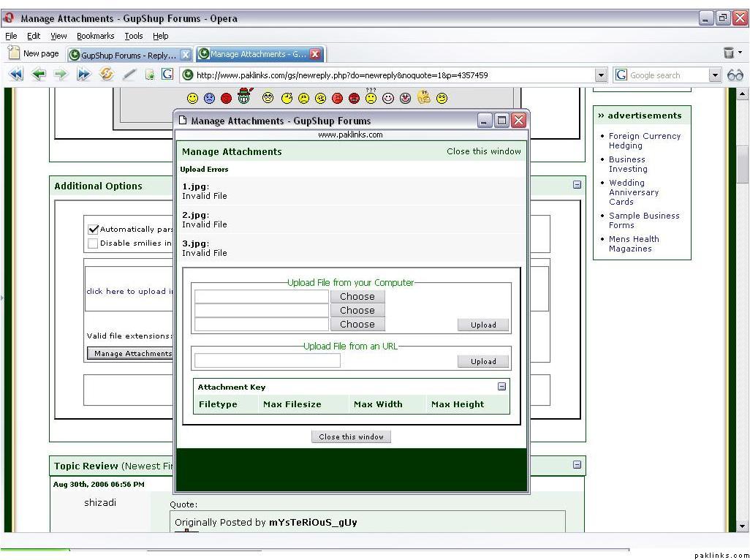Click the first Choose file button

tap(357, 297)
